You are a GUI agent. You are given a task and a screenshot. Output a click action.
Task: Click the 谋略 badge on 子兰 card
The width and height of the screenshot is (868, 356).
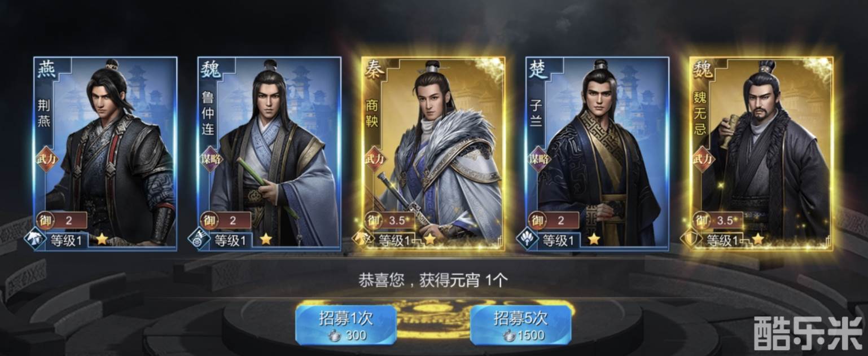(540, 159)
